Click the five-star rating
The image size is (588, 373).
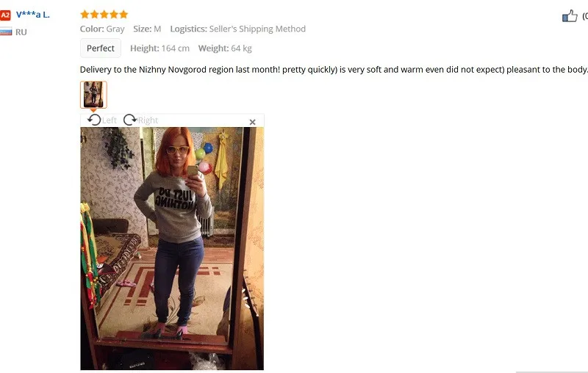104,15
